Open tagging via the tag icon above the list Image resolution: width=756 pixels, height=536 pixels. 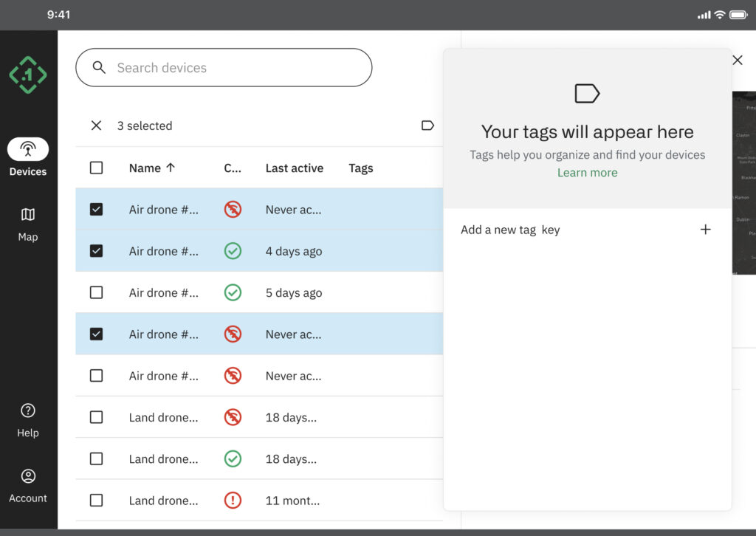427,126
